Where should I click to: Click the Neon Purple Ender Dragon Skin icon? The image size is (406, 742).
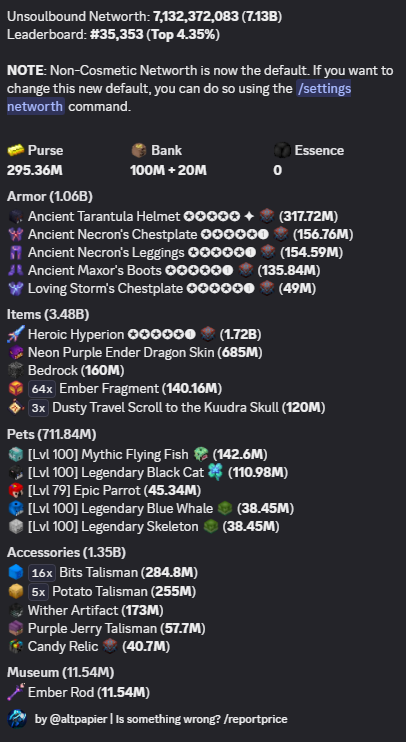tap(16, 353)
